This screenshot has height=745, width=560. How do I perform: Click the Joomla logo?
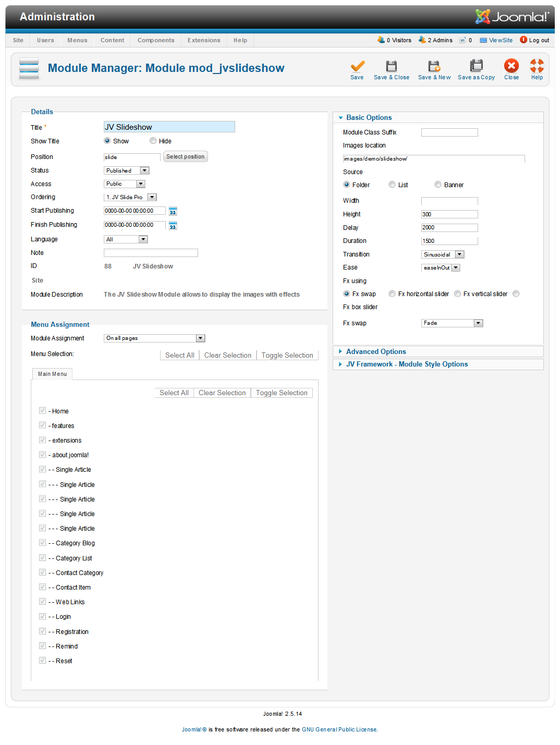[x=512, y=17]
